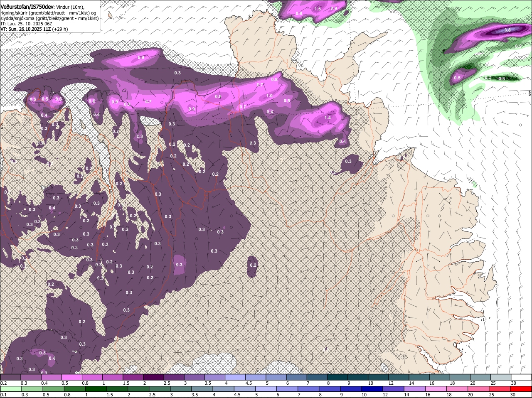This screenshot has width=532, height=398.
Task: Pick the 0.4–0.5 snow legend swatch
Action: pos(52,377)
